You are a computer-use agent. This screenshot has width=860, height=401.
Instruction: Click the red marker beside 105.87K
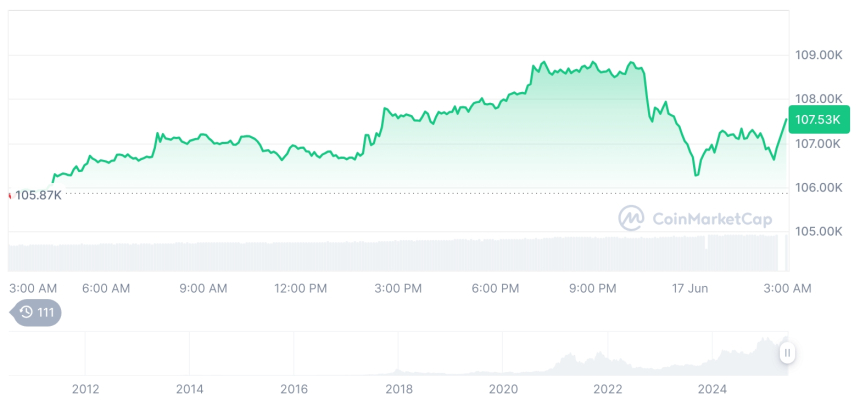click(x=10, y=194)
